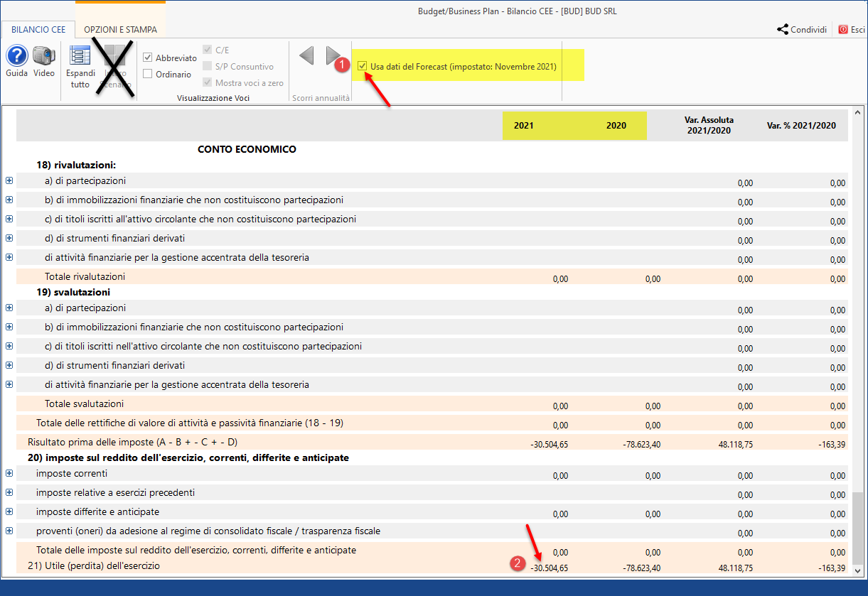Select the 'Totale rivalutazioni' row label
The height and width of the screenshot is (596, 868).
85,276
